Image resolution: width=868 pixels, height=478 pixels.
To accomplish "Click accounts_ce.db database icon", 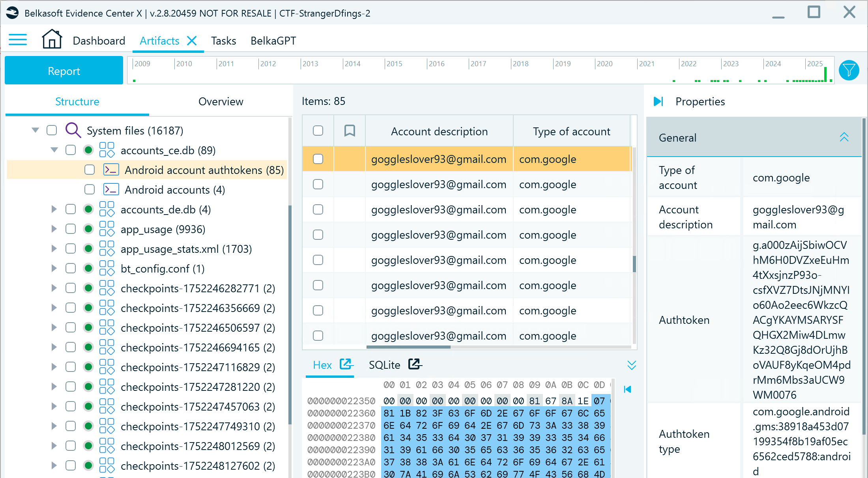I will 107,150.
